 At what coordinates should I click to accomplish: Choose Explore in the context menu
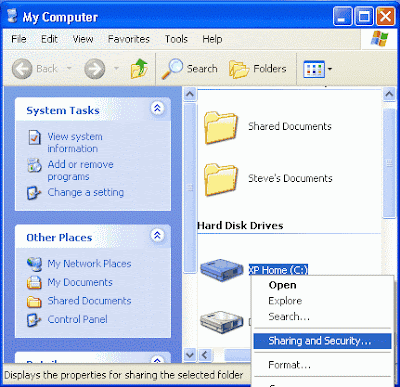click(322, 301)
